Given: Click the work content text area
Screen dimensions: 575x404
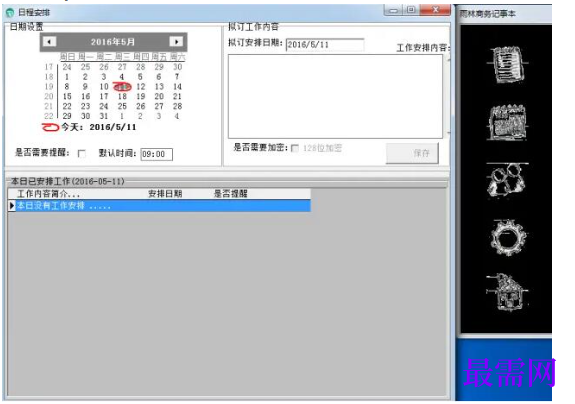Looking at the screenshot, I should coord(335,96).
